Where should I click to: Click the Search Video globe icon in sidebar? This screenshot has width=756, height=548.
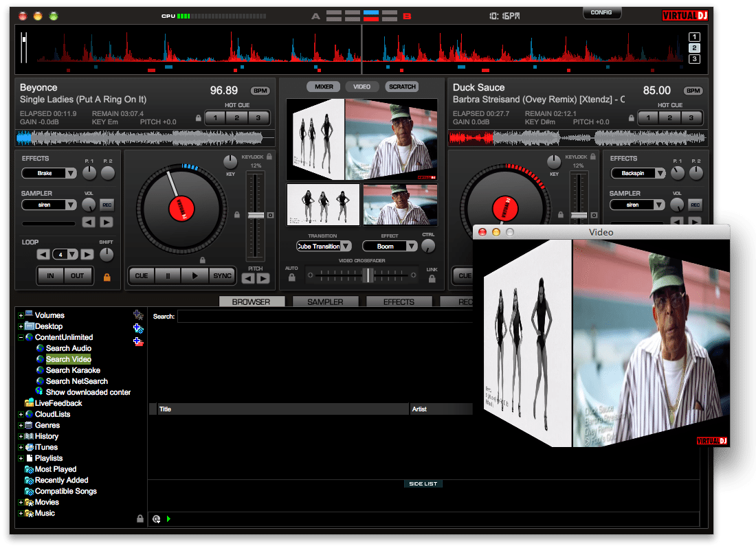[39, 359]
